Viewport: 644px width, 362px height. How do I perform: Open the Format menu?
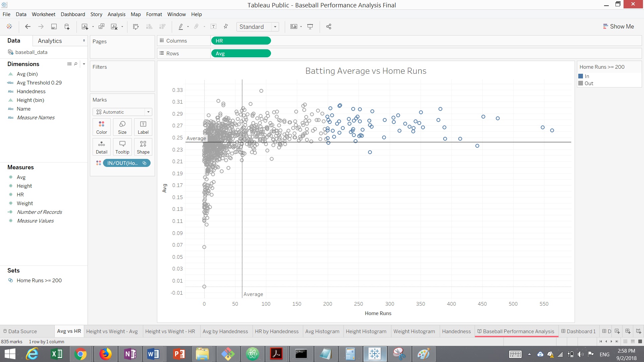pyautogui.click(x=154, y=14)
